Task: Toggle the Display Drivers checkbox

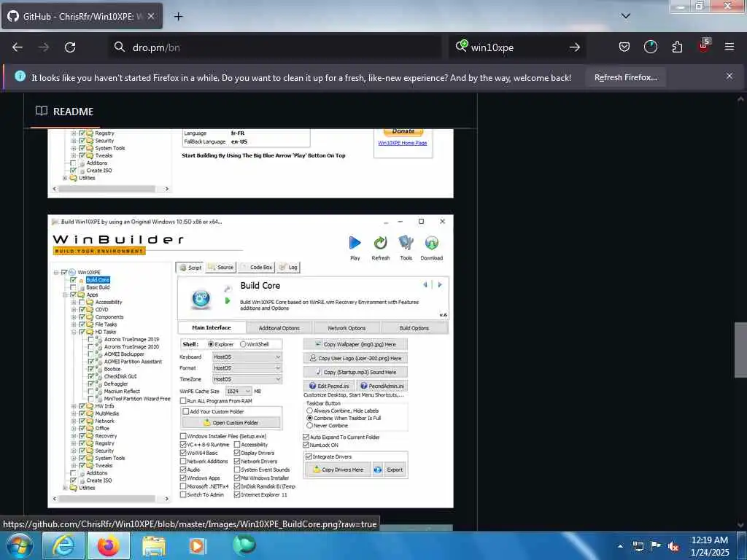Action: [237, 453]
